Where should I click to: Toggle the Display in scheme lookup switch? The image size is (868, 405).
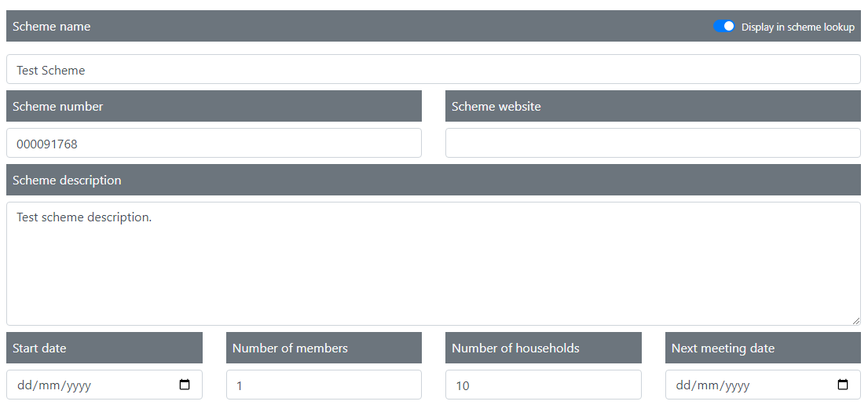(x=724, y=27)
